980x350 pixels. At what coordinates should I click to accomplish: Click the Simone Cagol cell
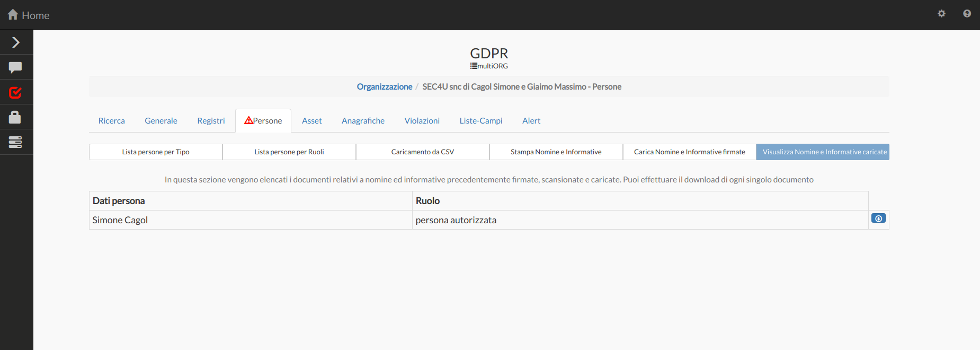click(x=251, y=220)
